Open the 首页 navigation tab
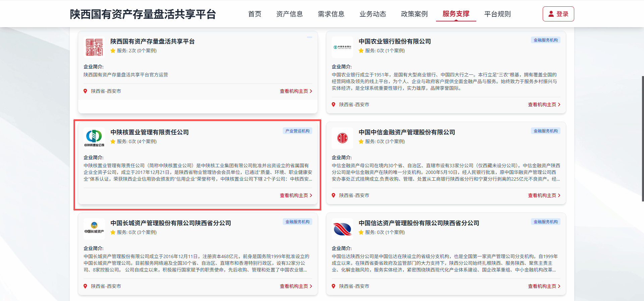 255,14
